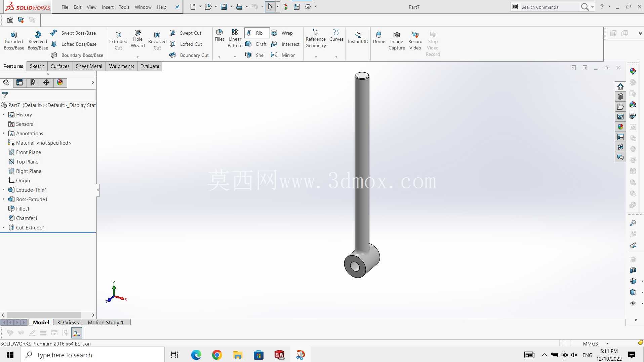
Task: Open the PropertyManager panel tab
Action: [19, 82]
